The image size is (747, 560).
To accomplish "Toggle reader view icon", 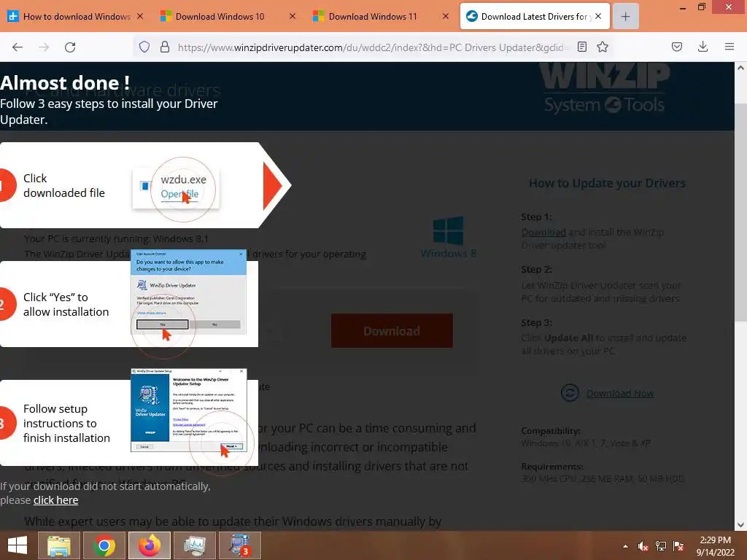I will pyautogui.click(x=582, y=47).
